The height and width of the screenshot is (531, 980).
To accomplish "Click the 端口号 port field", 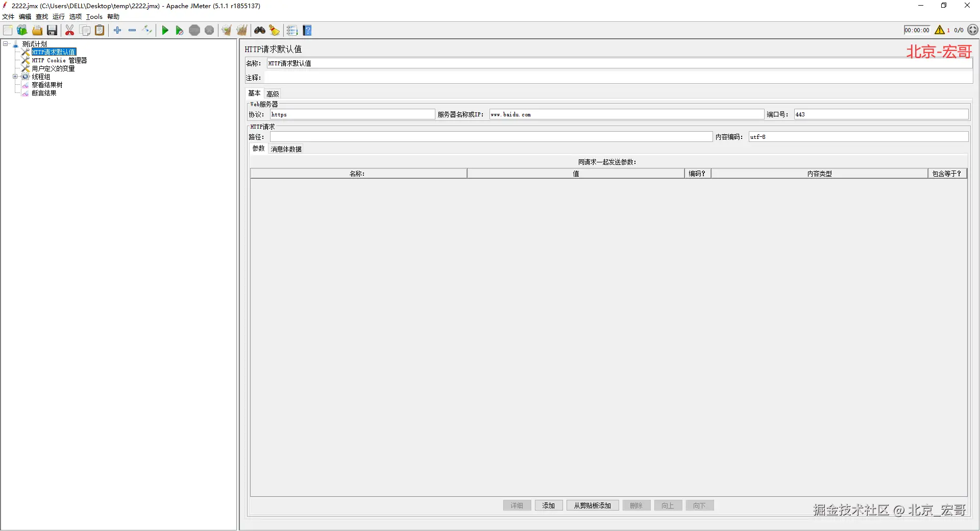I will point(881,114).
